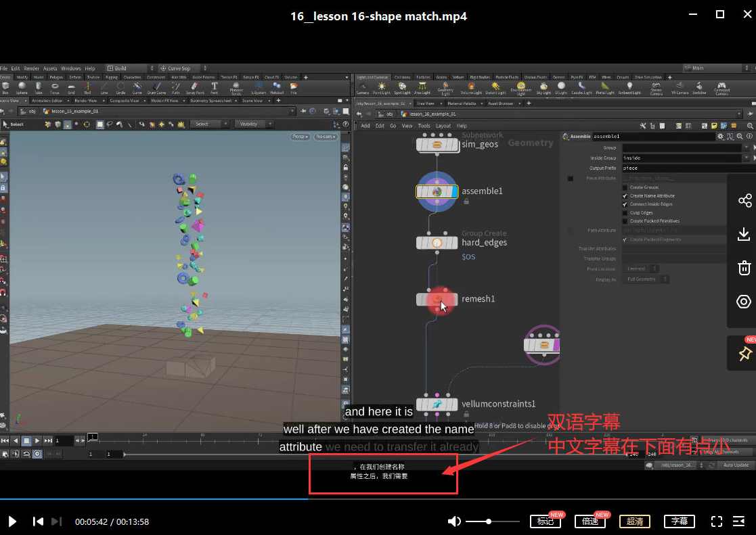Enable the Cusp Edges checkbox
756x535 pixels.
point(625,212)
